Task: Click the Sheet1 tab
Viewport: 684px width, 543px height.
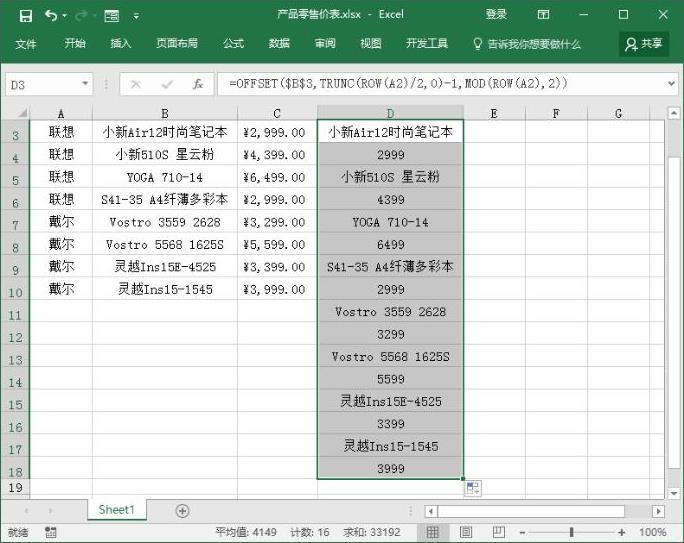Action: pos(116,509)
